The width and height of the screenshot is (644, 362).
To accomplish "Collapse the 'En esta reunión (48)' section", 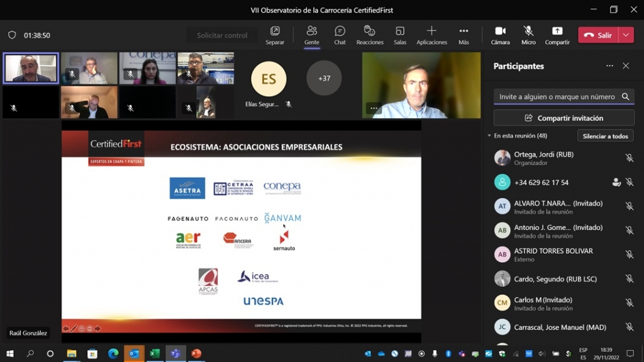I will [489, 136].
